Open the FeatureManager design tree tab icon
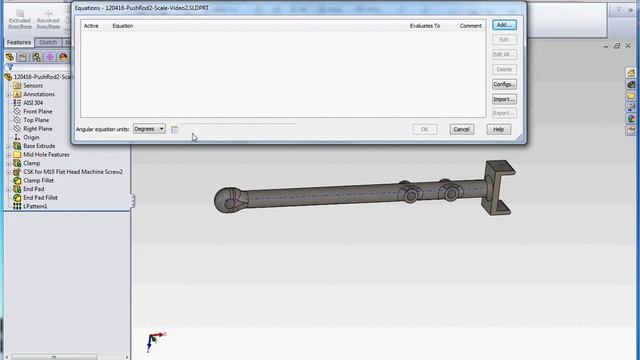Image resolution: width=640 pixels, height=360 pixels. [10, 57]
